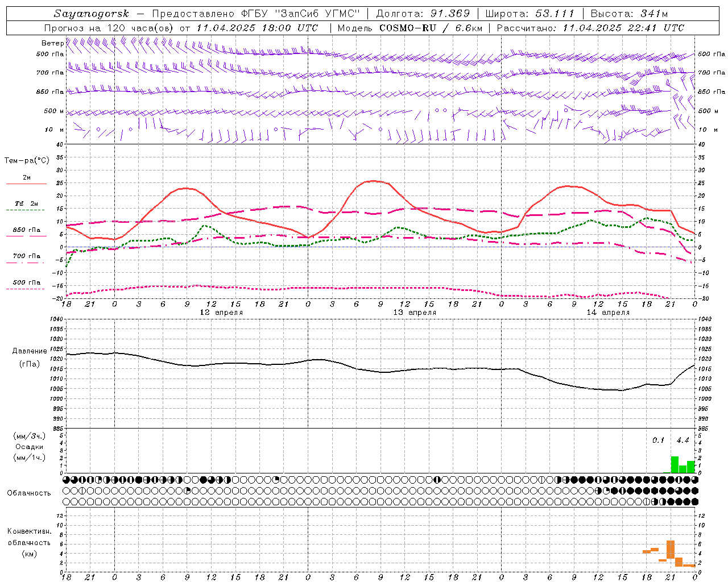Click the "Осадки" precipitation label
Viewport: 728px width, 582px height.
(30, 447)
